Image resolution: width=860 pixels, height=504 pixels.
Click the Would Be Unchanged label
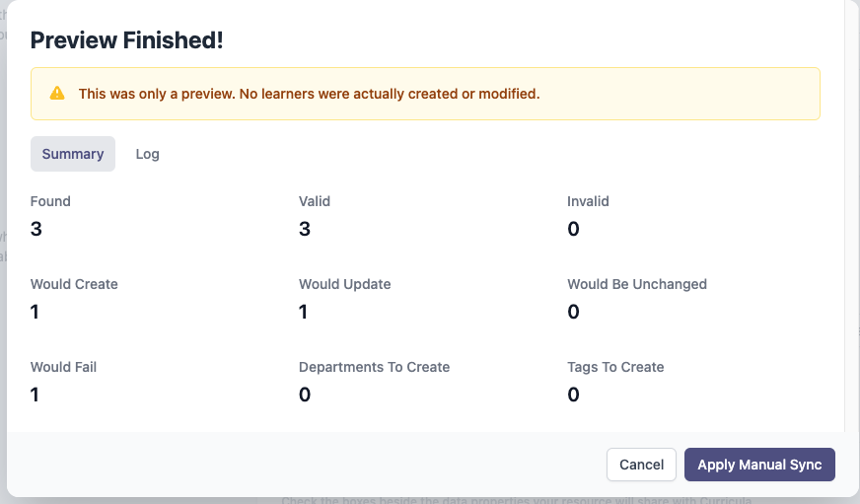pos(637,284)
